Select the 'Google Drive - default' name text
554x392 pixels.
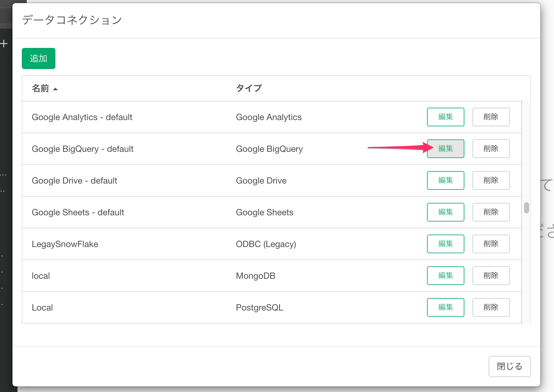(x=74, y=181)
